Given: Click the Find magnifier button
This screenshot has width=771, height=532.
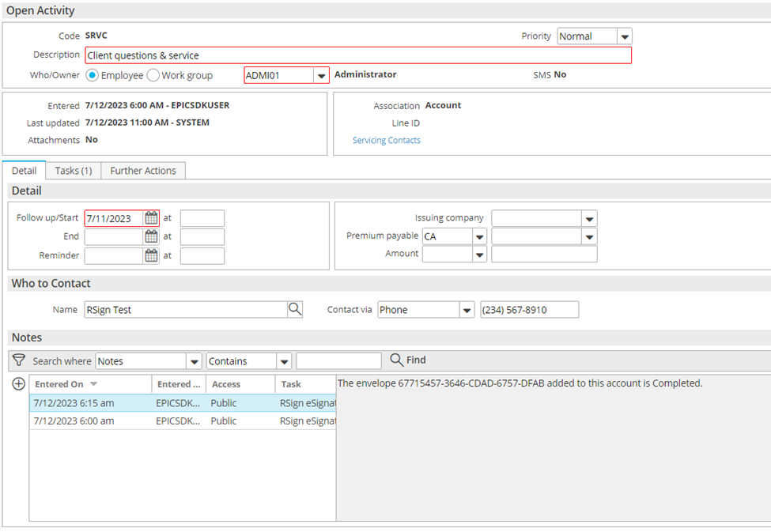Looking at the screenshot, I should click(407, 360).
